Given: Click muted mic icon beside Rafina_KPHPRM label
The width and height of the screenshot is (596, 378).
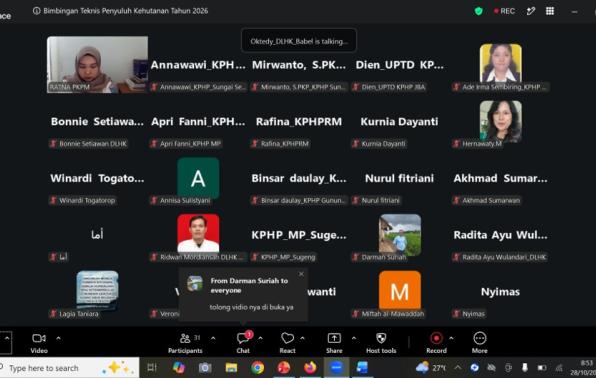Looking at the screenshot, I should [x=255, y=144].
